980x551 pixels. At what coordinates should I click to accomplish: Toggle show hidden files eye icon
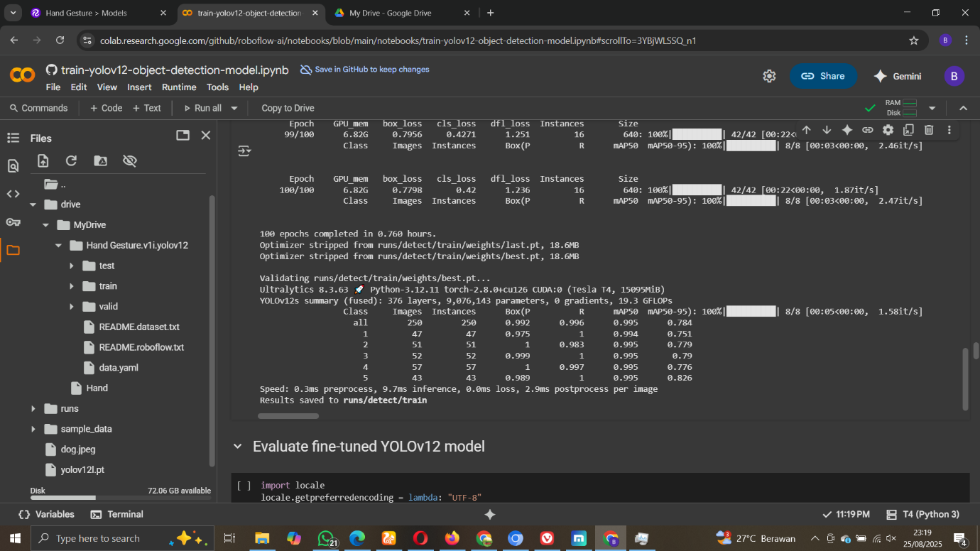coord(129,161)
